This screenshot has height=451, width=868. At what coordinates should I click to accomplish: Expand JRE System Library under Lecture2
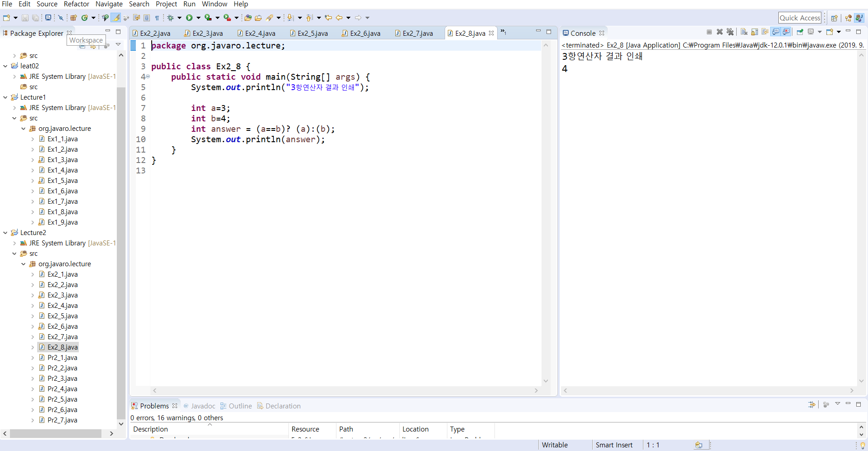pos(14,243)
